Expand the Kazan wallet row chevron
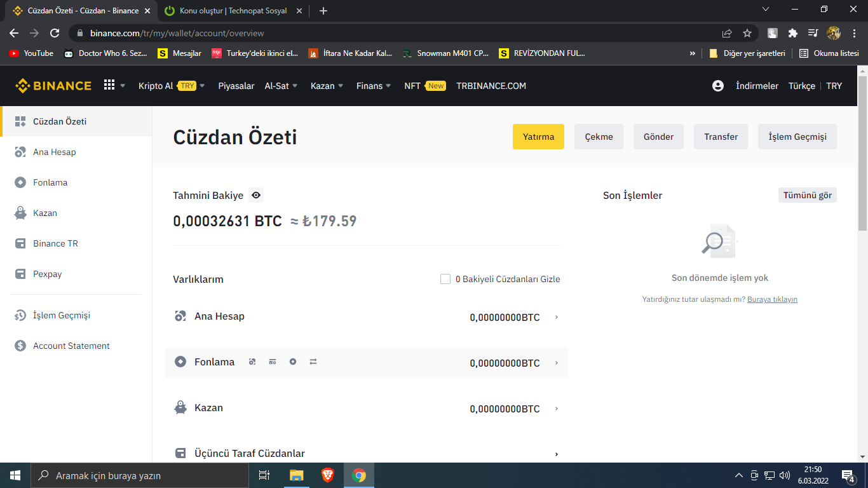 point(557,409)
